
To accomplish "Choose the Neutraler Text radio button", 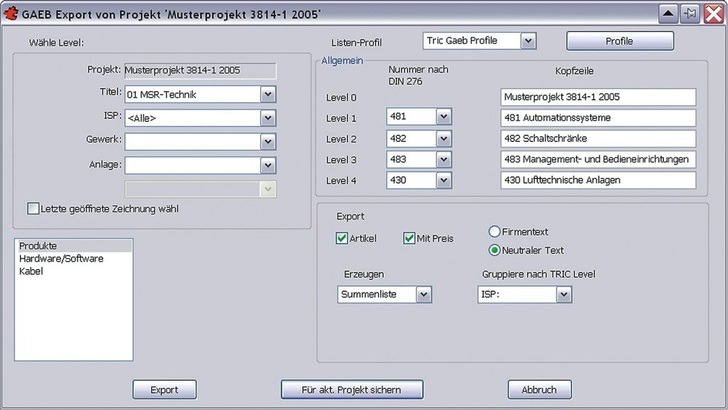I will 494,249.
